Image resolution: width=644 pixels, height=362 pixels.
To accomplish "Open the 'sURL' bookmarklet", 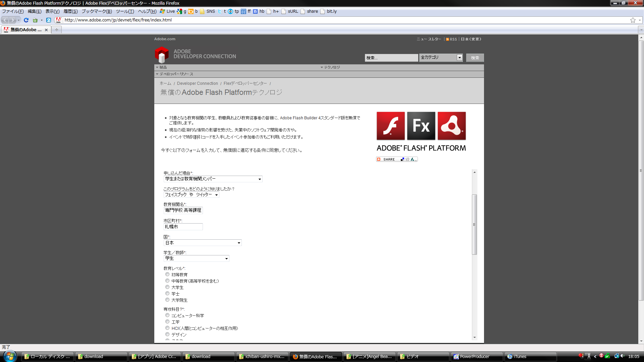I will [x=290, y=11].
